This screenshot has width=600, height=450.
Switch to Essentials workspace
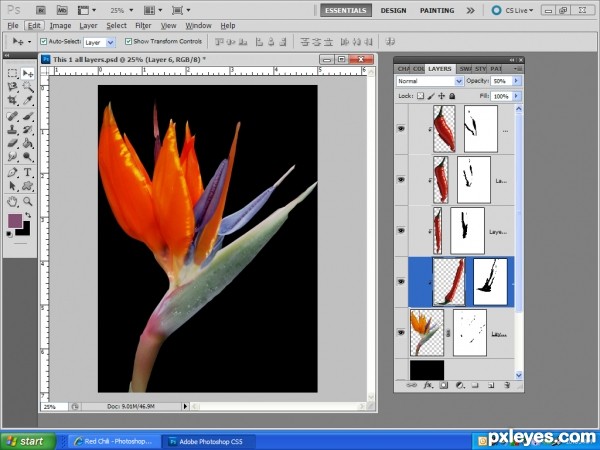pyautogui.click(x=346, y=10)
